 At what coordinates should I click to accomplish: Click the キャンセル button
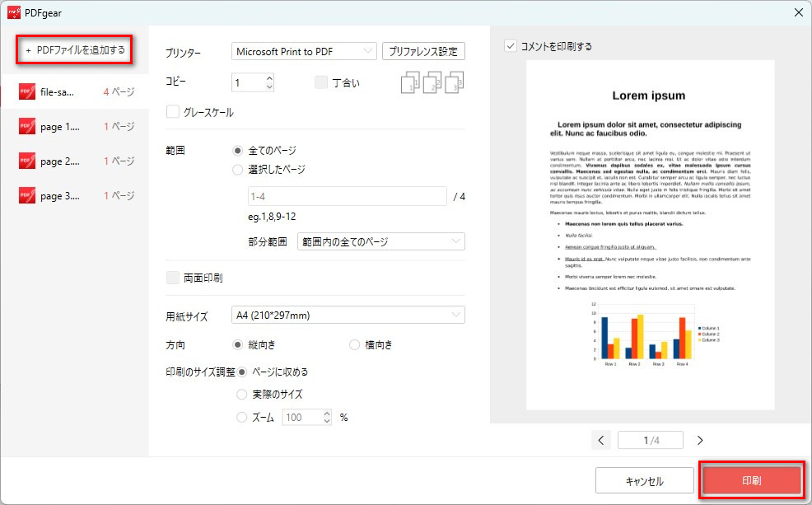point(644,481)
